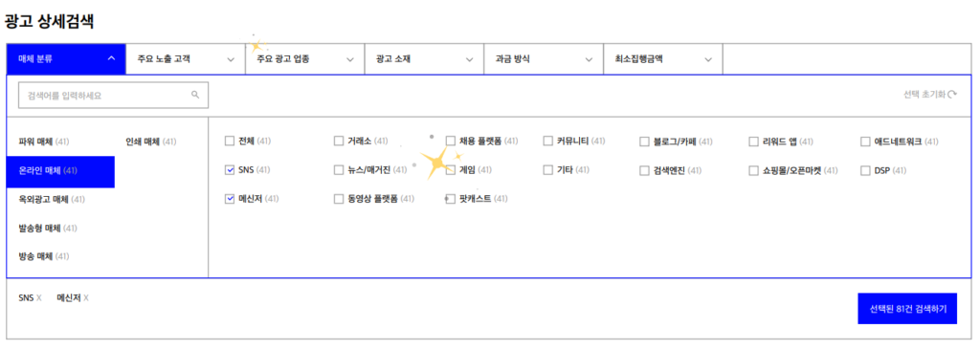This screenshot has width=980, height=350.
Task: Uncheck the SNS checkbox
Action: 229,170
